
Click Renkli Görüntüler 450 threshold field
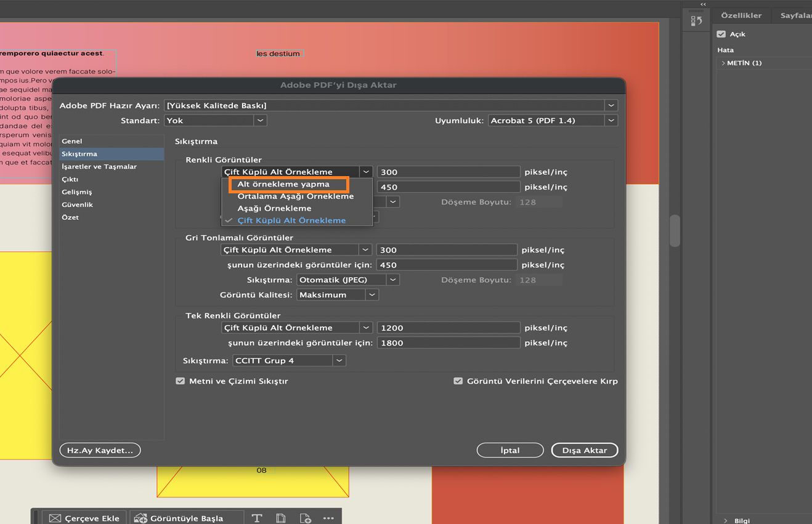coord(449,187)
